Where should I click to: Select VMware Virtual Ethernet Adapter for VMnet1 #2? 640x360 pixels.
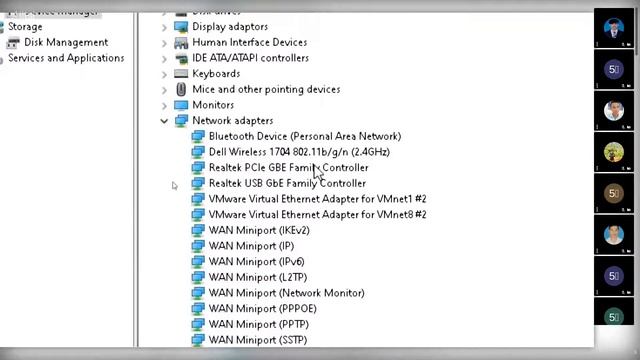point(318,199)
